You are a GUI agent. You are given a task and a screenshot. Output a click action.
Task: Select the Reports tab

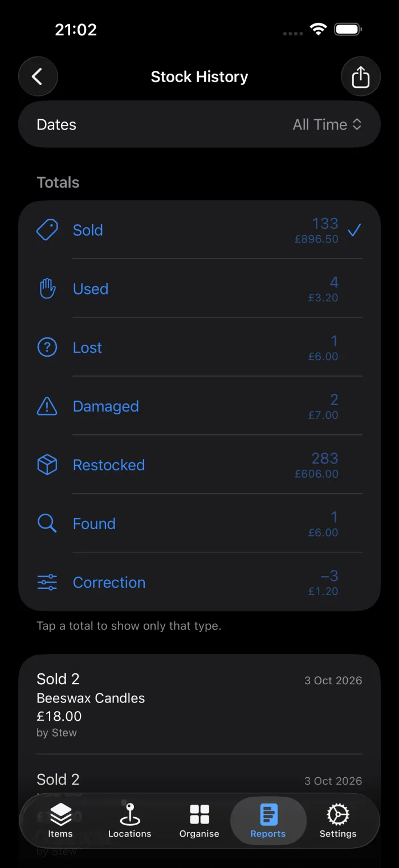tap(268, 821)
